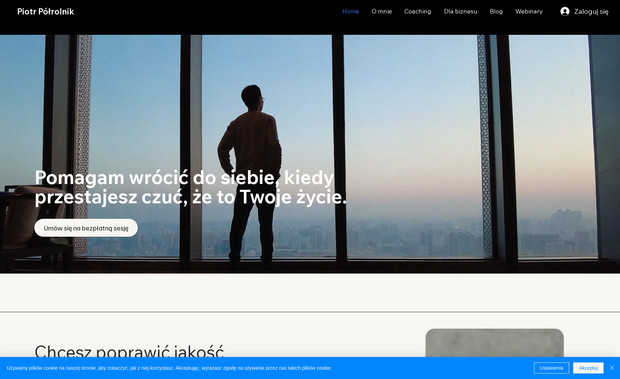The height and width of the screenshot is (379, 620).
Task: Visit the Webinary page
Action: click(529, 11)
